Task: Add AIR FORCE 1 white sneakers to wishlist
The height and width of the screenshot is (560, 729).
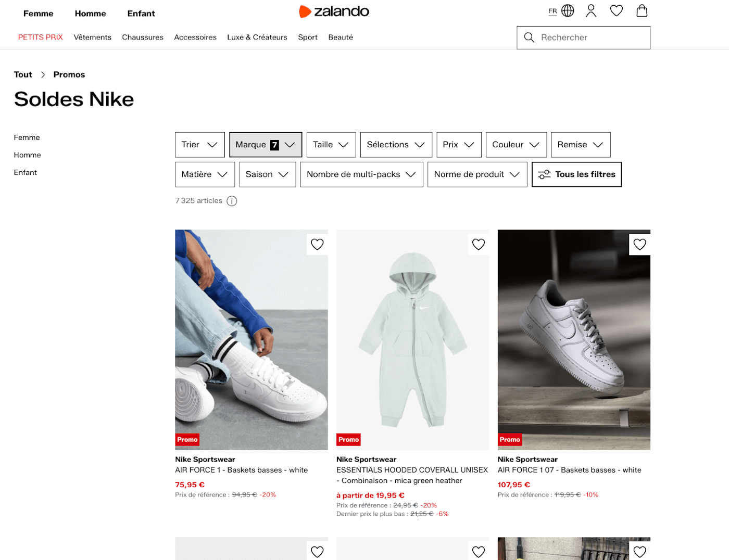Action: point(317,244)
